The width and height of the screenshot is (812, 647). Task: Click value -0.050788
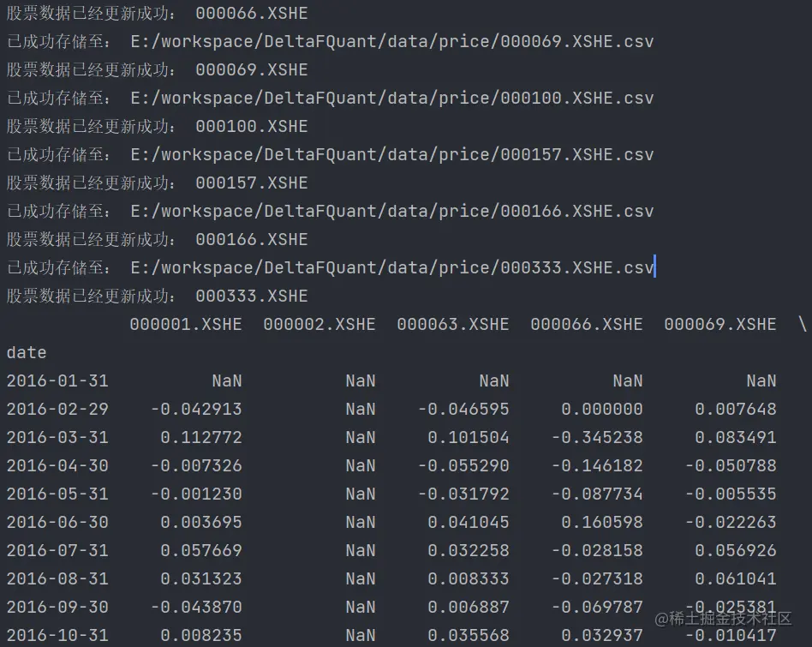(731, 465)
